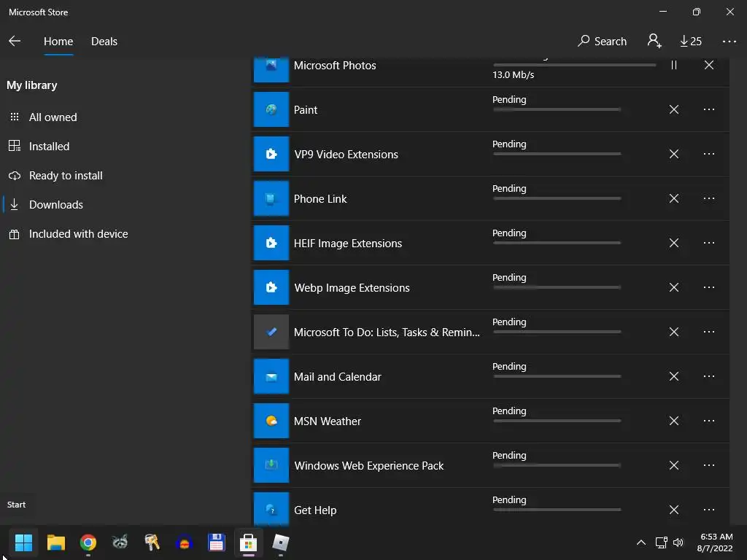The image size is (747, 560).
Task: Click the Phone Link pending progress bar
Action: (557, 198)
